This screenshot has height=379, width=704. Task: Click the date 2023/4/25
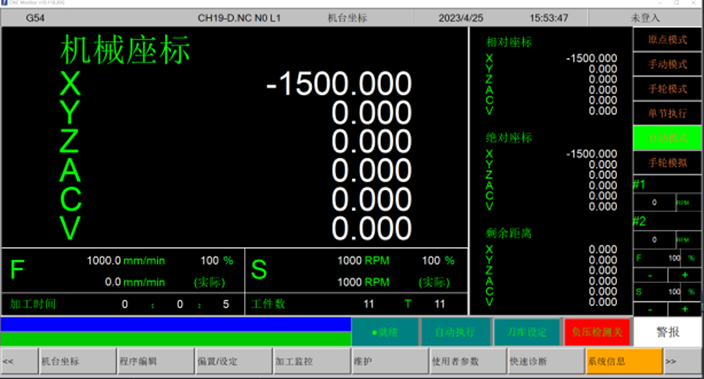(x=461, y=18)
